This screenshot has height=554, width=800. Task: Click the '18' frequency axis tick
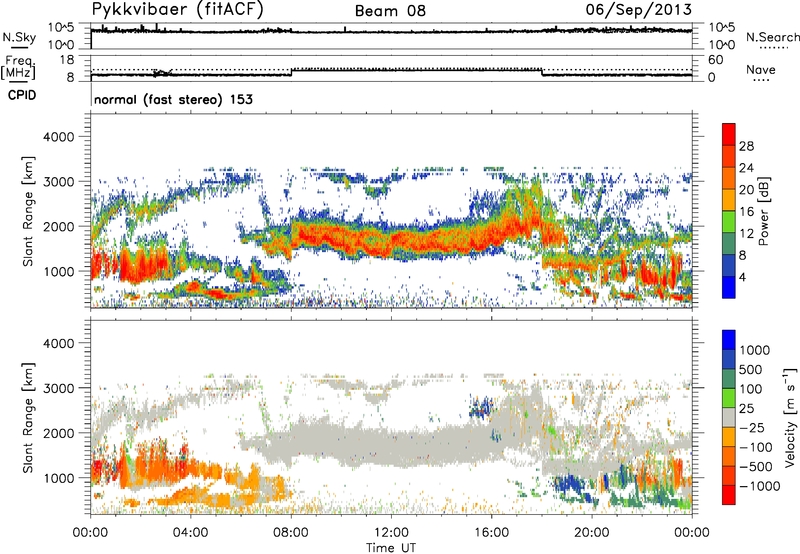pyautogui.click(x=67, y=60)
